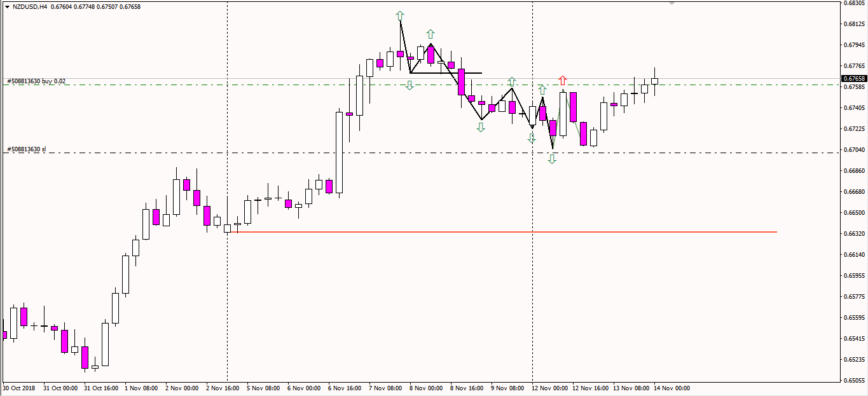Click price scale value 0.66680
The height and width of the screenshot is (396, 868).
[855, 192]
